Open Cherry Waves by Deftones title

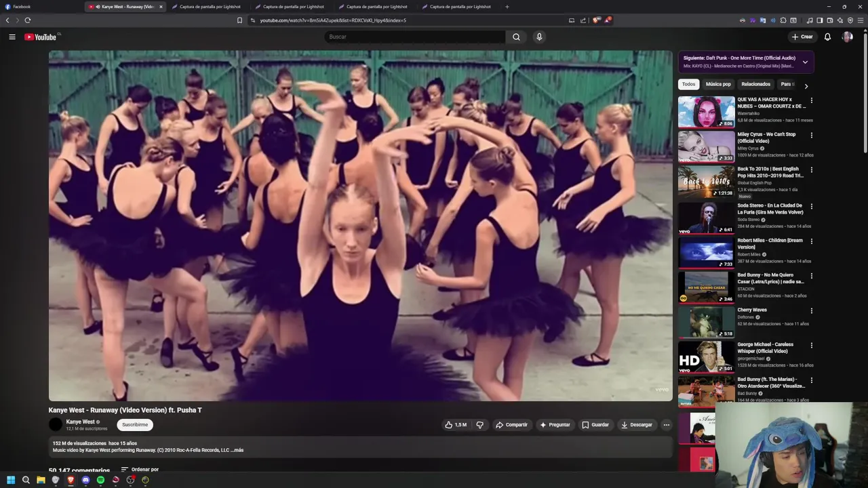[752, 310]
